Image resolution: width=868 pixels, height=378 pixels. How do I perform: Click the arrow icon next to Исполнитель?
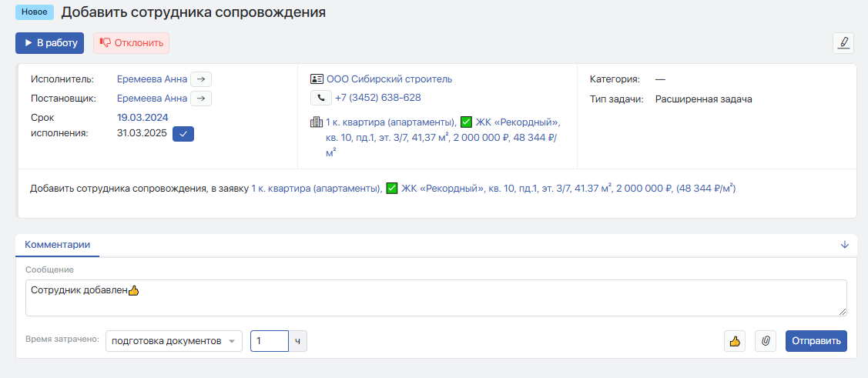[201, 79]
